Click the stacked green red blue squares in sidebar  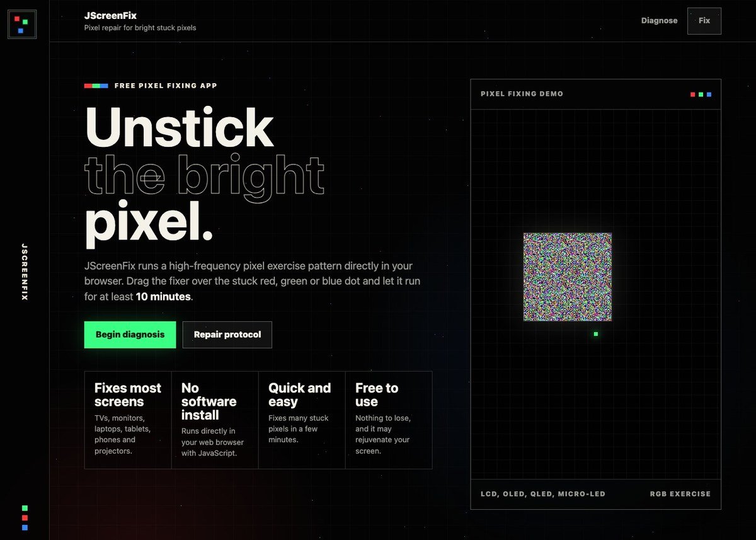25,517
